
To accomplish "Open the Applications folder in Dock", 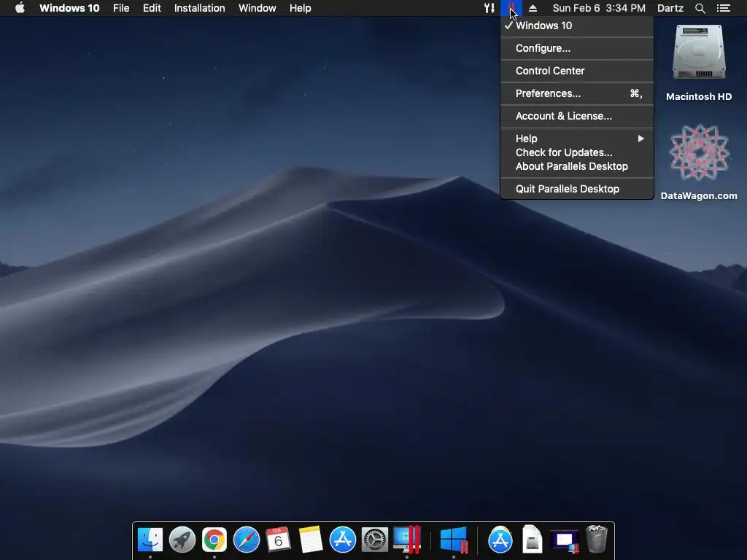I will point(500,540).
